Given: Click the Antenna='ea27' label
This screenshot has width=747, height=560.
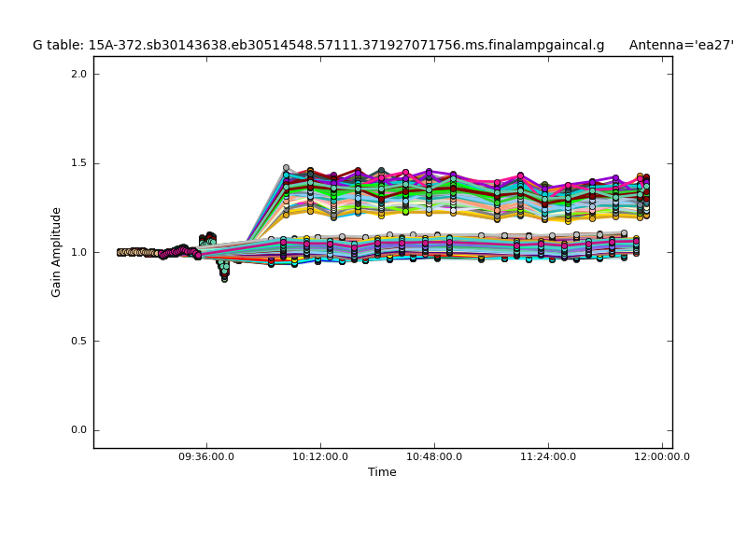Looking at the screenshot, I should pos(681,45).
